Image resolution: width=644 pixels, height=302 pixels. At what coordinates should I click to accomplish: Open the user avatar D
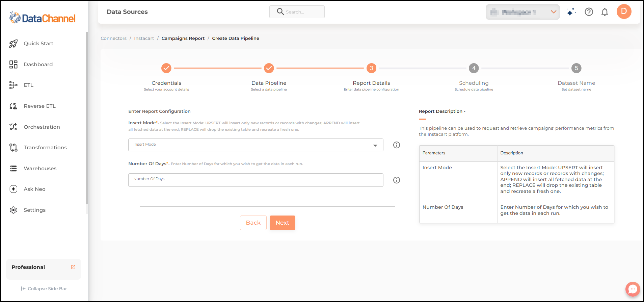click(624, 11)
